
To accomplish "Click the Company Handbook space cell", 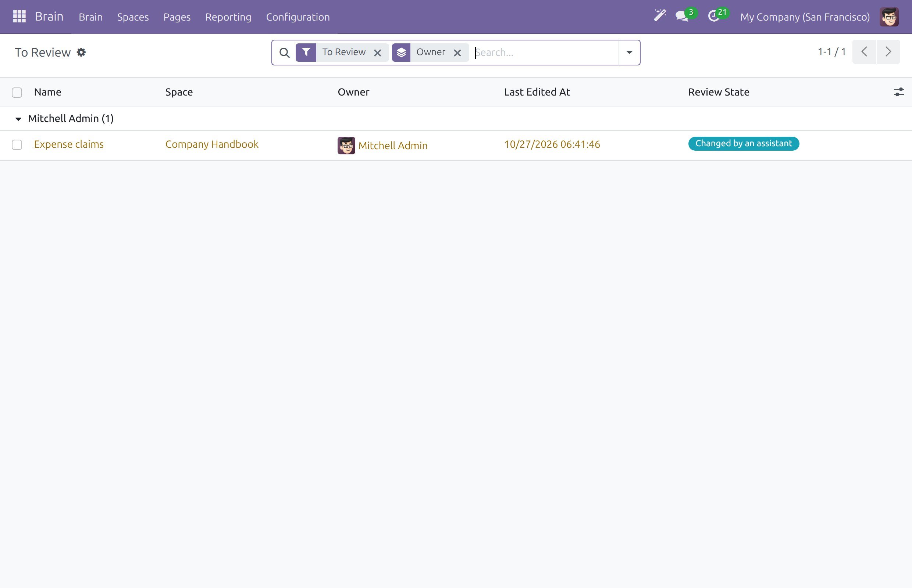I will [212, 144].
